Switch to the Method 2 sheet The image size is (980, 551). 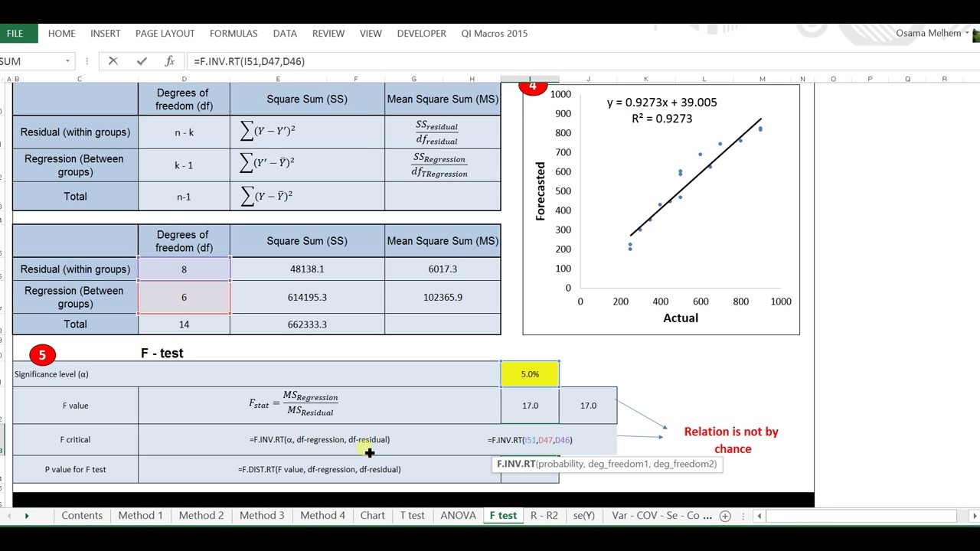click(201, 516)
